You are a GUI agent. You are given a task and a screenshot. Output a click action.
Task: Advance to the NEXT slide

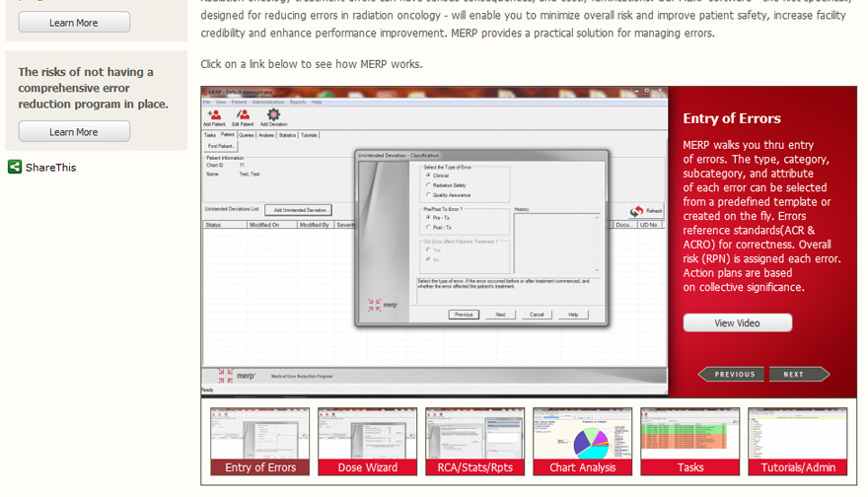pos(799,374)
